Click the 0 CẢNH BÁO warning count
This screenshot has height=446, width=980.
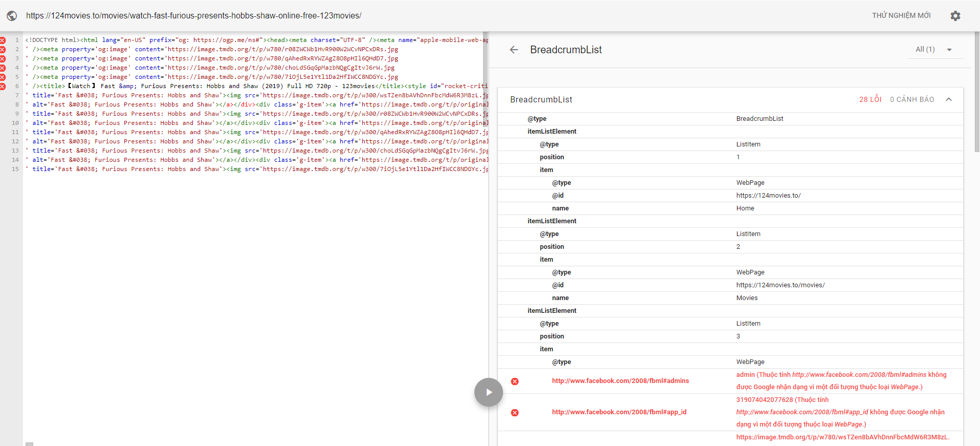click(x=912, y=99)
